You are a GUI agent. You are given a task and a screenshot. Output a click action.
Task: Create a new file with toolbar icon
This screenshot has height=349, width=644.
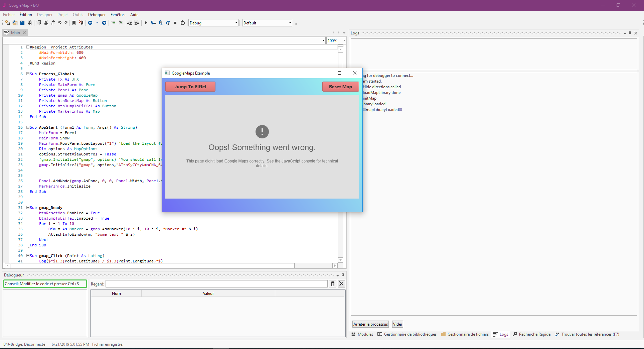click(7, 23)
